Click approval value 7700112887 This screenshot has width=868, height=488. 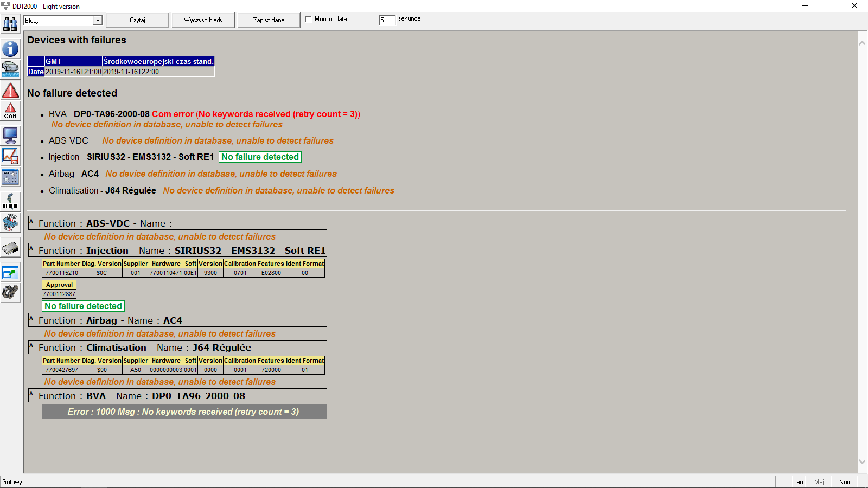pos(59,294)
